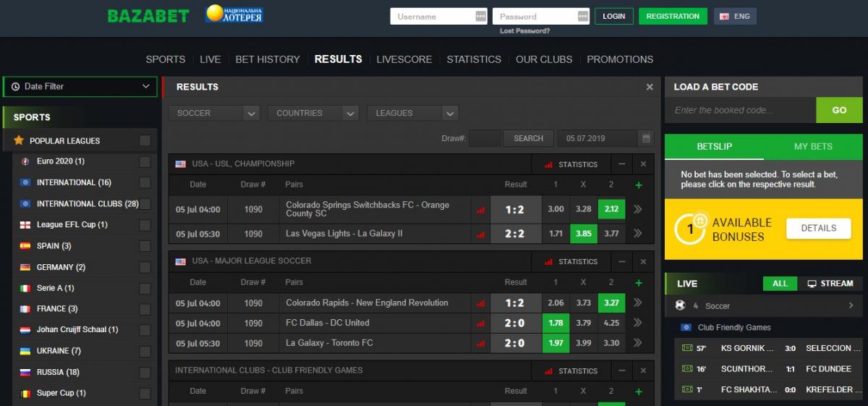Tick the Euro 2020 (1) checkbox
The width and height of the screenshot is (868, 406).
[x=145, y=161]
